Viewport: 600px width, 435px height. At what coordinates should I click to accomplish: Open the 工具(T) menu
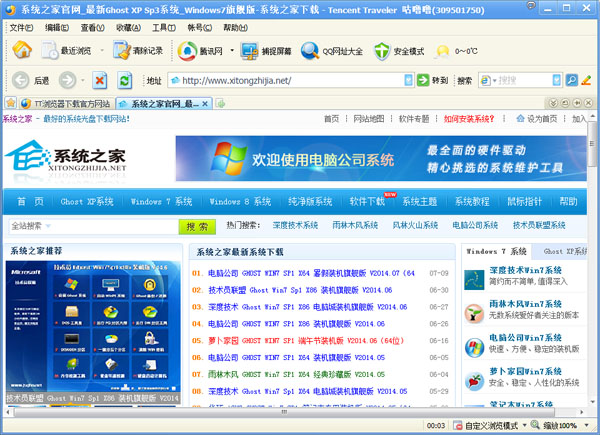164,28
